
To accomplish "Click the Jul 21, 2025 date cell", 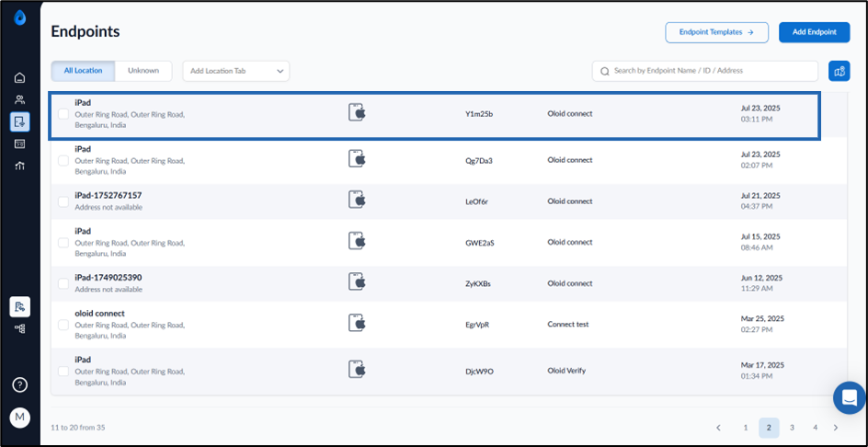I will (760, 201).
